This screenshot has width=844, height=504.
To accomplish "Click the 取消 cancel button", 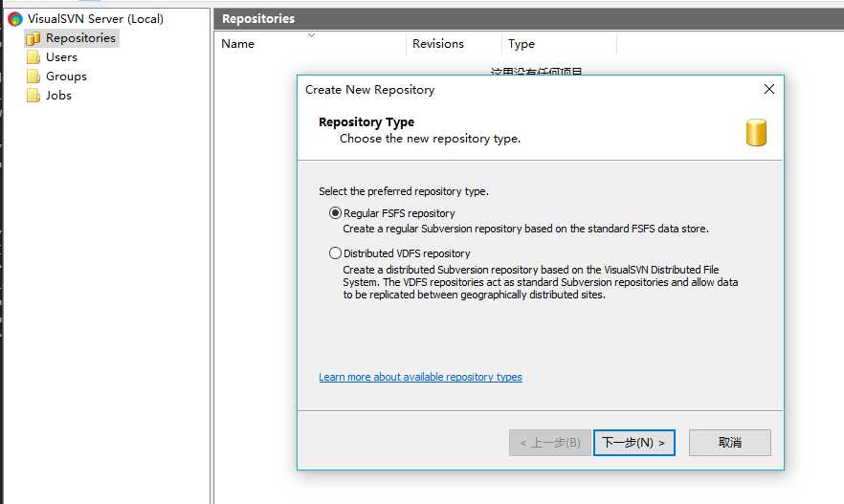I will (730, 443).
